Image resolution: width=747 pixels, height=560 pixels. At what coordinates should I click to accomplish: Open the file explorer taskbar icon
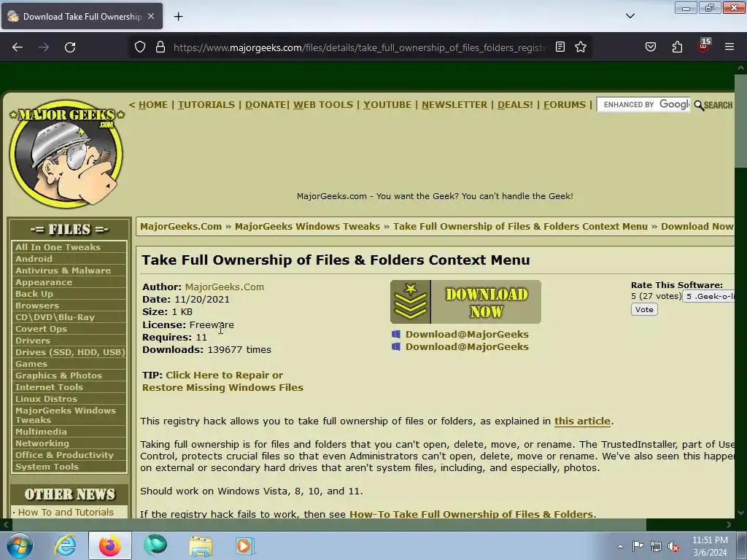(201, 545)
